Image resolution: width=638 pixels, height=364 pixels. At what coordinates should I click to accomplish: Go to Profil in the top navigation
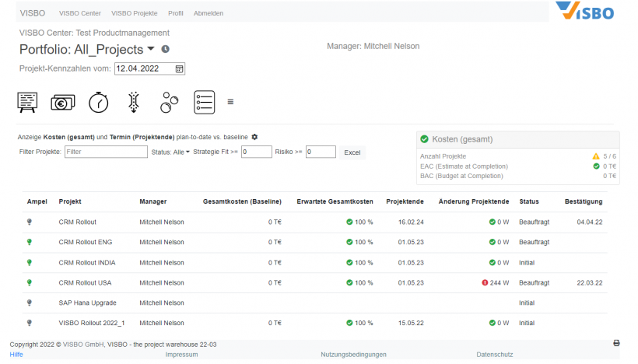176,13
